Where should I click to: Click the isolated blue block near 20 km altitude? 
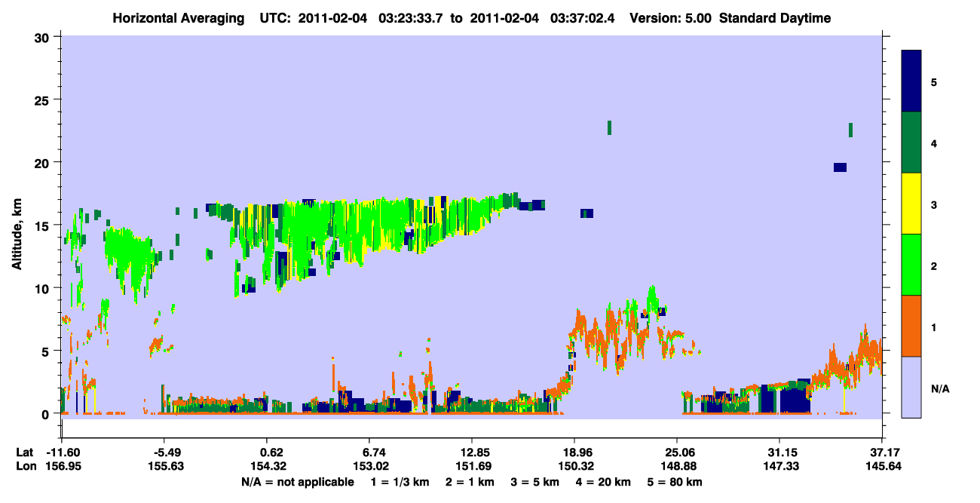840,167
